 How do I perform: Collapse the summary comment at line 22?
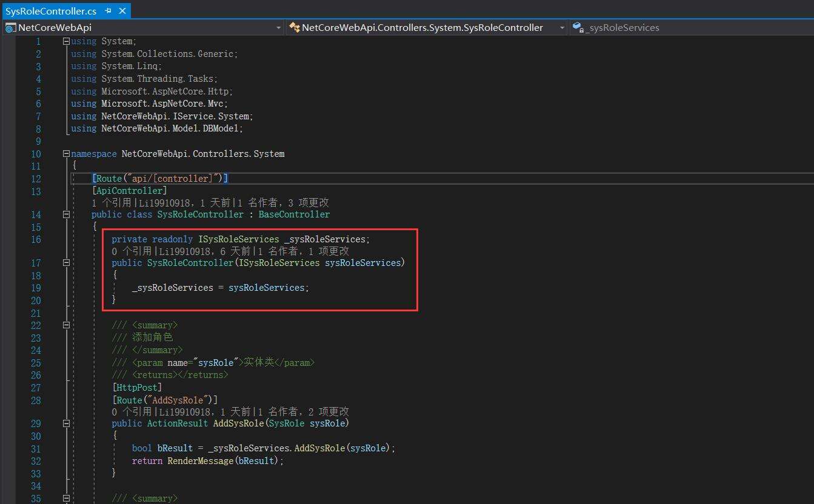(x=66, y=325)
